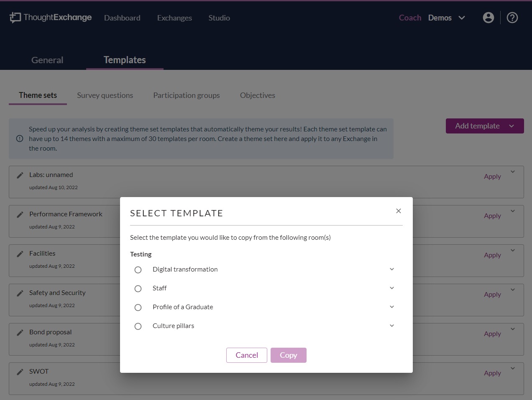Expand the Bond proposal row chevron
This screenshot has height=400, width=532.
[x=513, y=329]
